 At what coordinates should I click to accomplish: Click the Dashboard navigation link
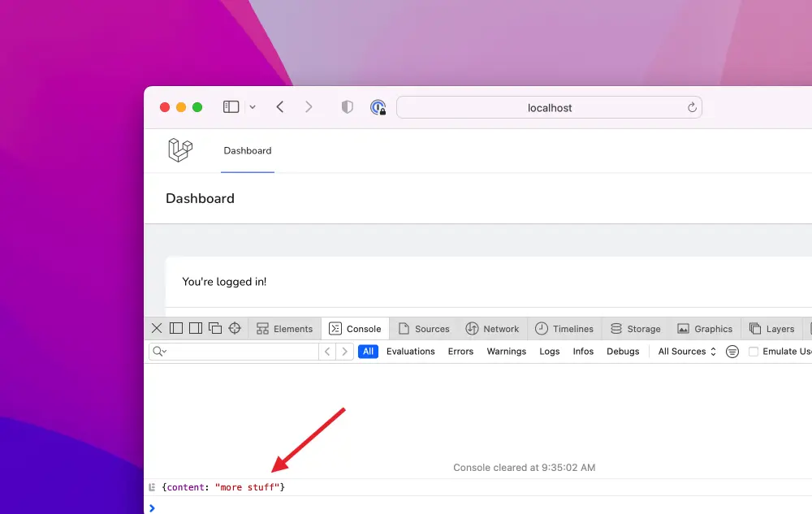click(x=248, y=151)
